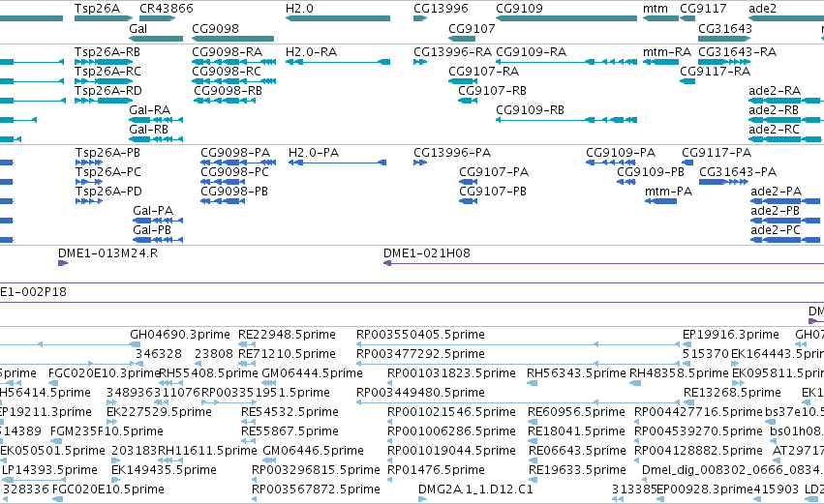
Task: Select the CG13996-RA transcript label
Action: point(452,52)
